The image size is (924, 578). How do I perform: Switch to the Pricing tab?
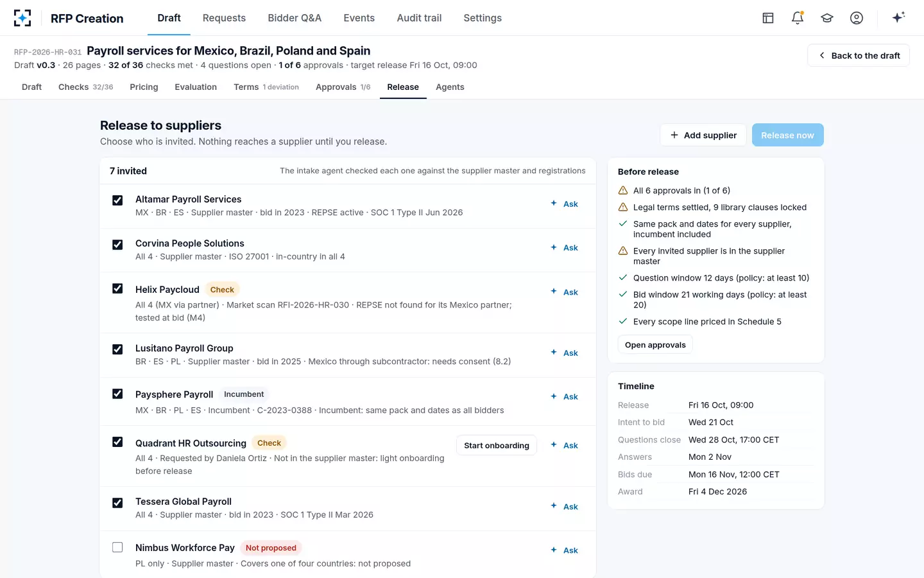coord(144,87)
